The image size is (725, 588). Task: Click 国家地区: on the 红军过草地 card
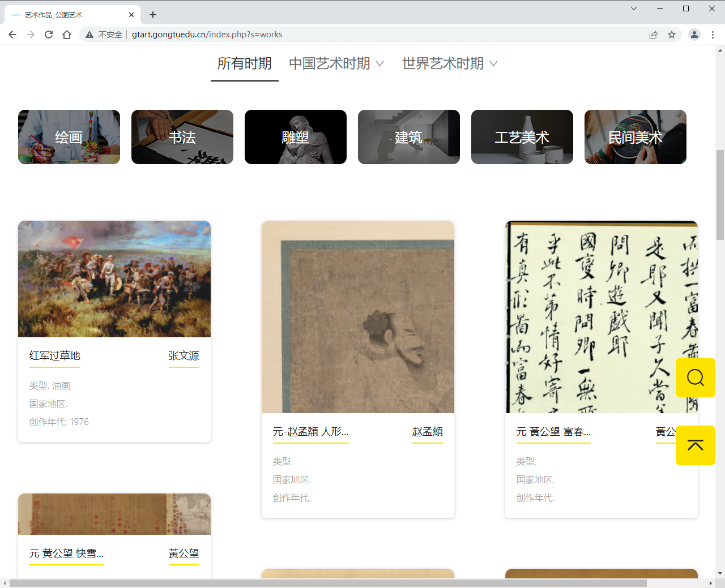pyautogui.click(x=48, y=404)
